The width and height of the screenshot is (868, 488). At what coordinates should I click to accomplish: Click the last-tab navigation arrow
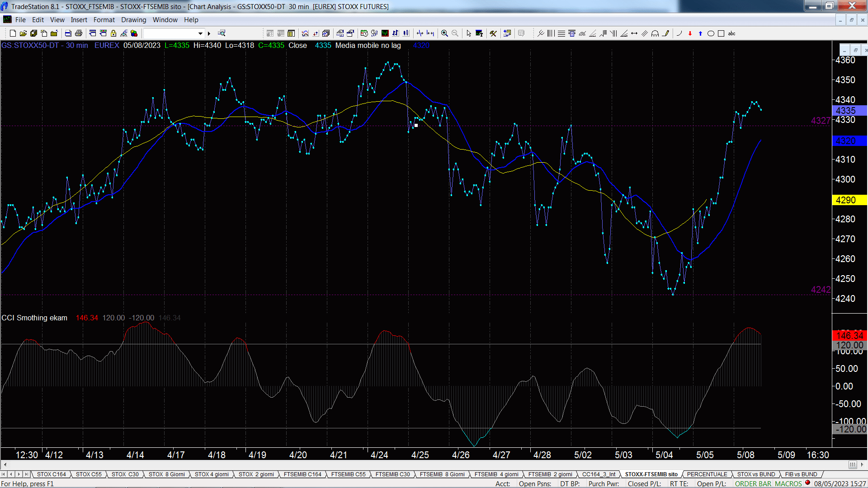pyautogui.click(x=26, y=474)
